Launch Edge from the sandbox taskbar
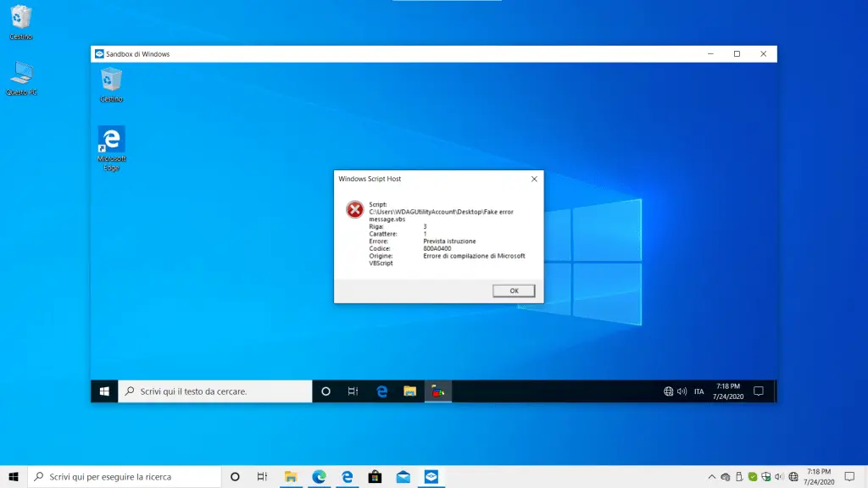This screenshot has height=488, width=868. (382, 391)
